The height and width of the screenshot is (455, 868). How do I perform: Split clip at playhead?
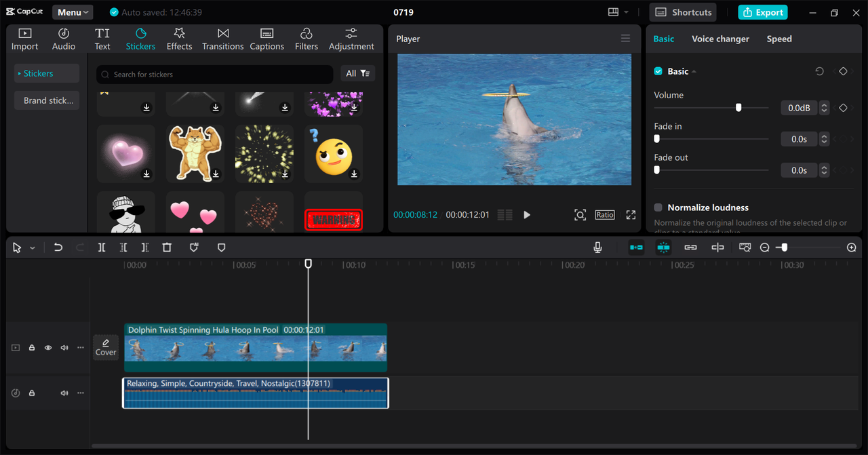[x=101, y=248]
